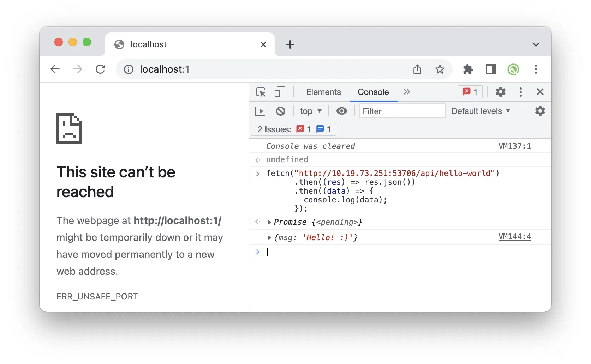Open live expression with the eye icon
Image resolution: width=591 pixels, height=364 pixels.
click(x=341, y=111)
